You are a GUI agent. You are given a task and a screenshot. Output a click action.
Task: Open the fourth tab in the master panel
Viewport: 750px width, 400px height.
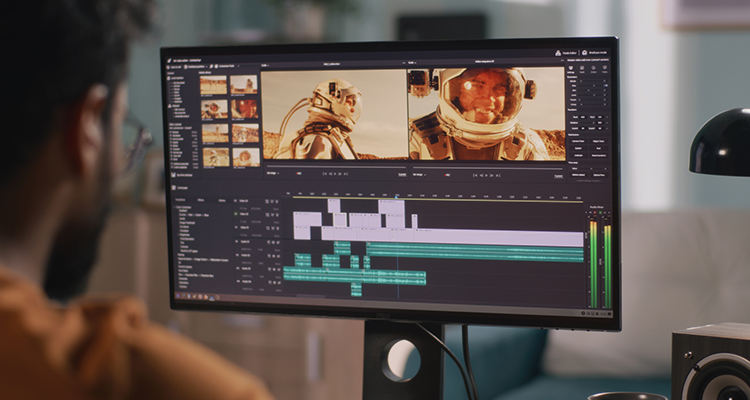point(605,69)
